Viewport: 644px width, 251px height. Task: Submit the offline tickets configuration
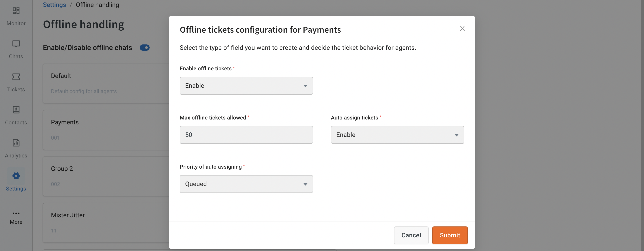[450, 235]
